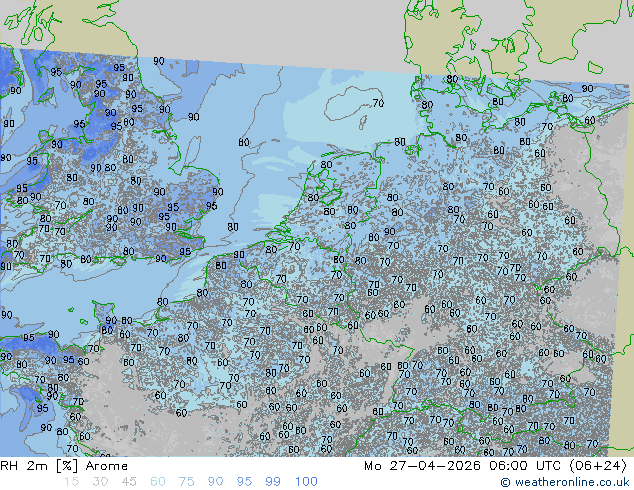The width and height of the screenshot is (634, 490).
Task: Click the 70 label inside the North Sea contour
Action: coord(378,103)
